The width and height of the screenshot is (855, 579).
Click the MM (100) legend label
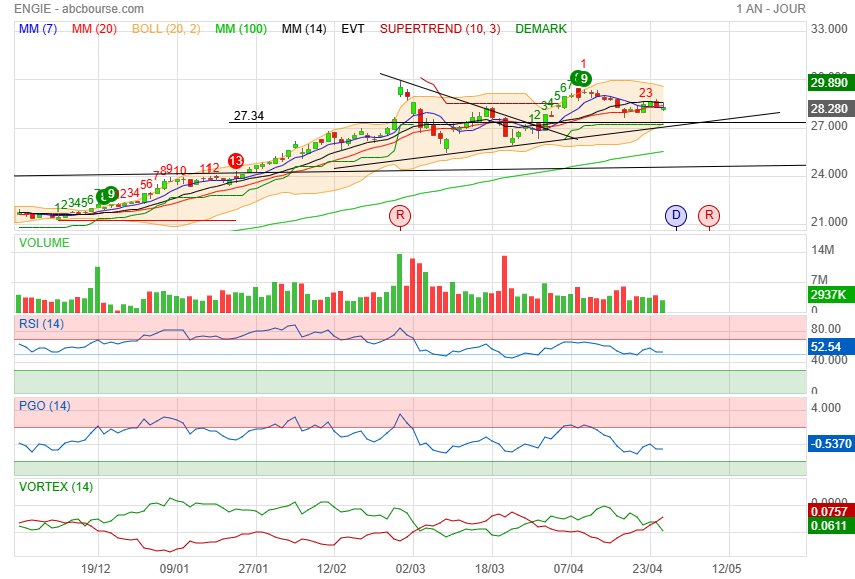pos(240,28)
